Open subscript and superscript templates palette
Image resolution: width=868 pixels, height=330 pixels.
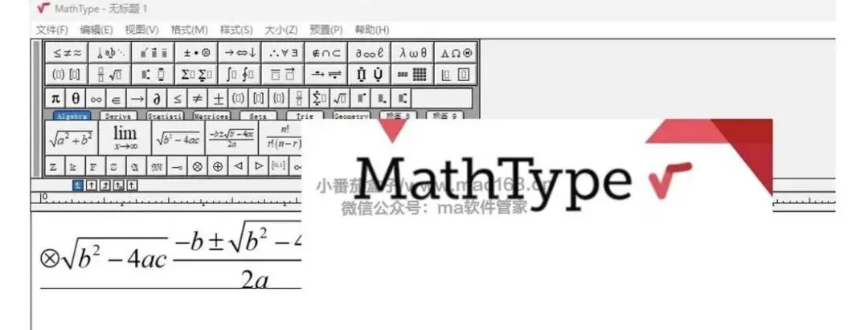tap(154, 74)
